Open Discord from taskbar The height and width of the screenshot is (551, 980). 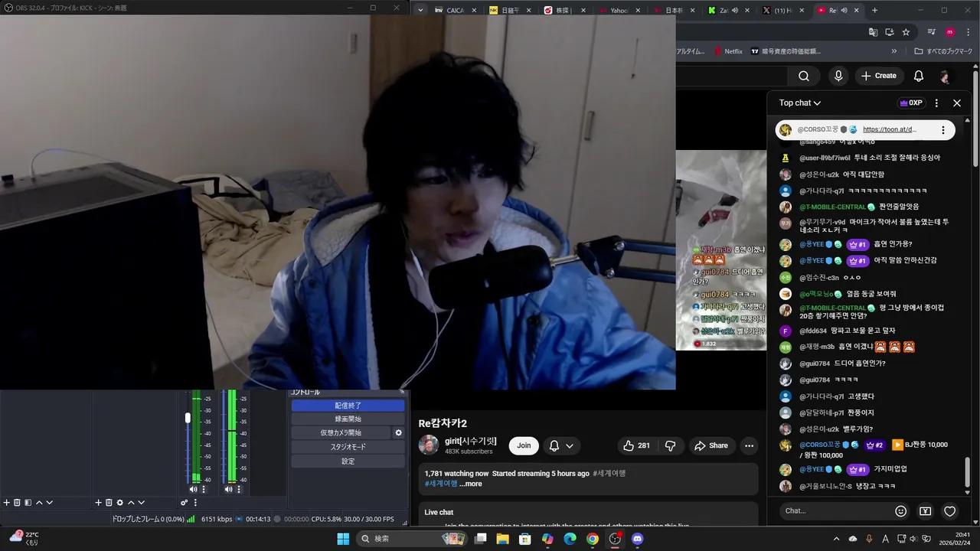click(638, 539)
